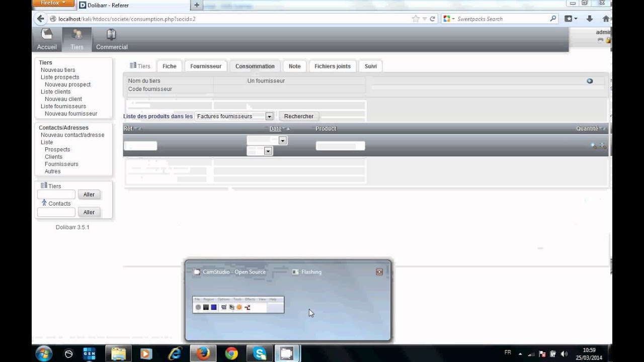This screenshot has height=362, width=644.
Task: Click the volume speaker tray icon
Action: [x=564, y=353]
